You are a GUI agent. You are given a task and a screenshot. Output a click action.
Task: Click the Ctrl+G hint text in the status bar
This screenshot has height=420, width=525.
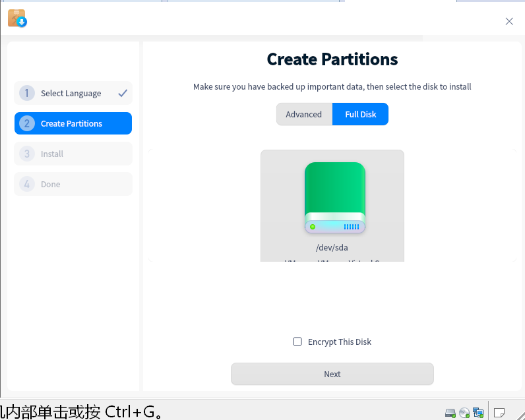point(81,411)
